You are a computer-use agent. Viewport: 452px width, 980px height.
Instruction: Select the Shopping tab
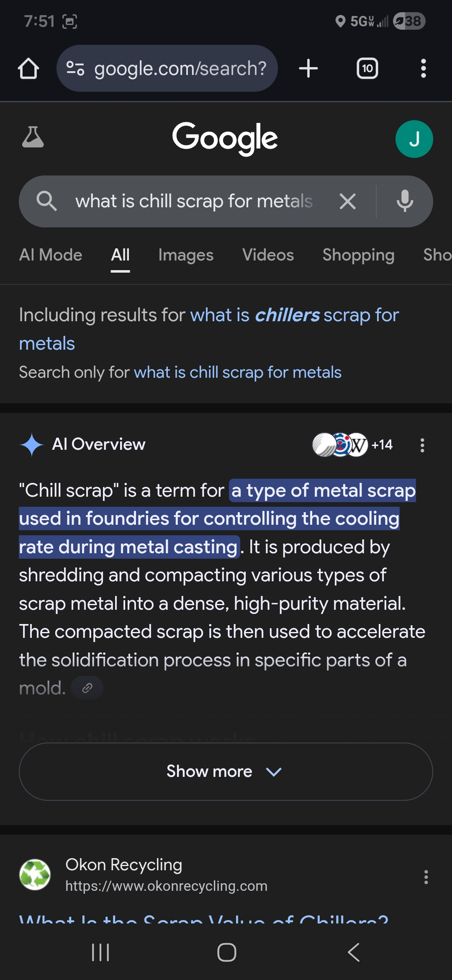tap(358, 255)
